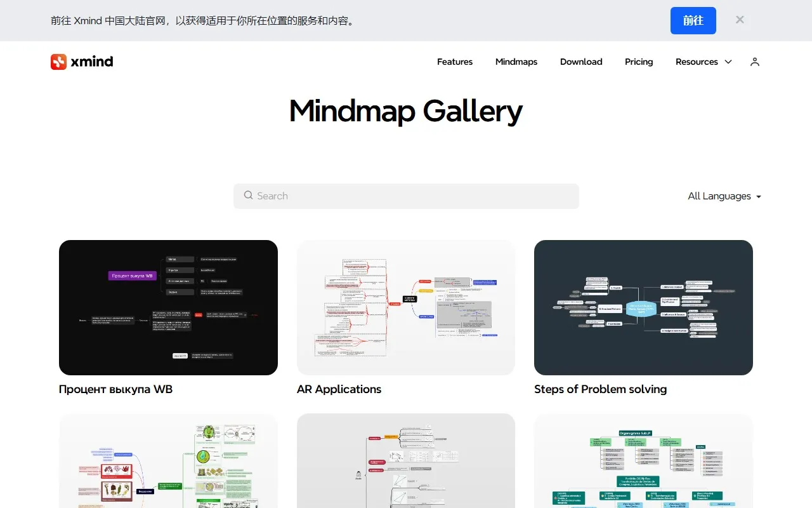Open the Процент выкупа WB mindmap thumbnail
The height and width of the screenshot is (508, 812).
tap(168, 307)
